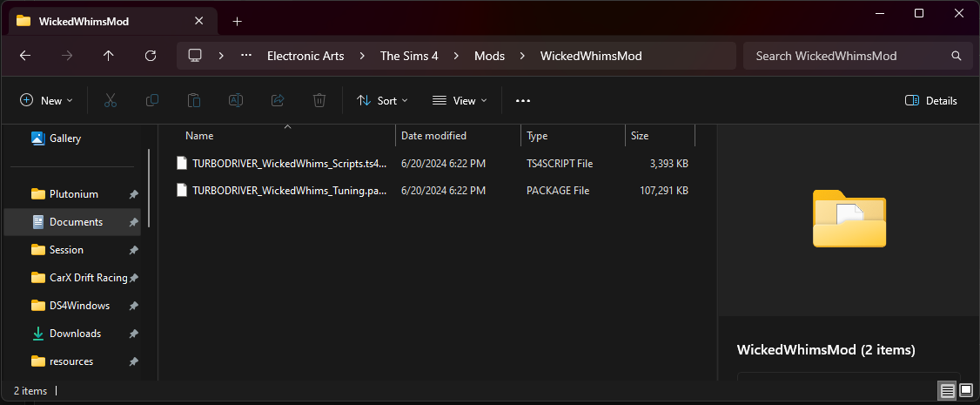Close the WickedWhimsMod tab
Screen dimensions: 980x405
pyautogui.click(x=198, y=21)
